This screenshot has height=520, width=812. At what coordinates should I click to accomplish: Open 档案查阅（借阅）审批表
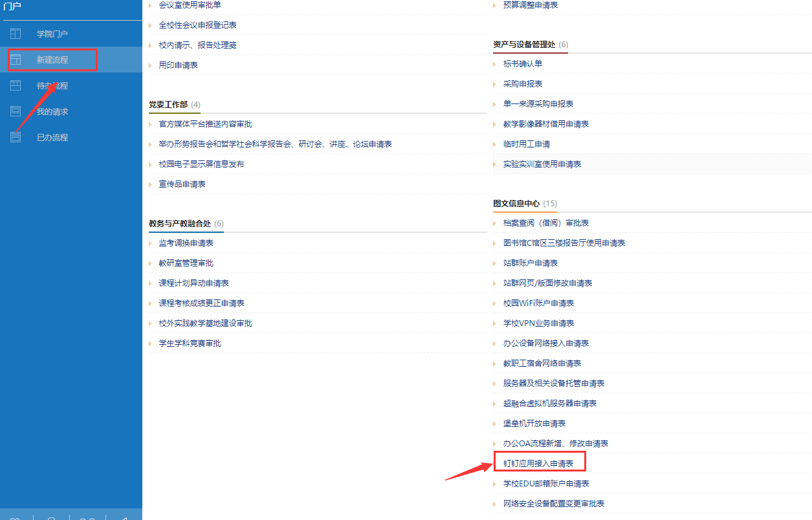546,222
